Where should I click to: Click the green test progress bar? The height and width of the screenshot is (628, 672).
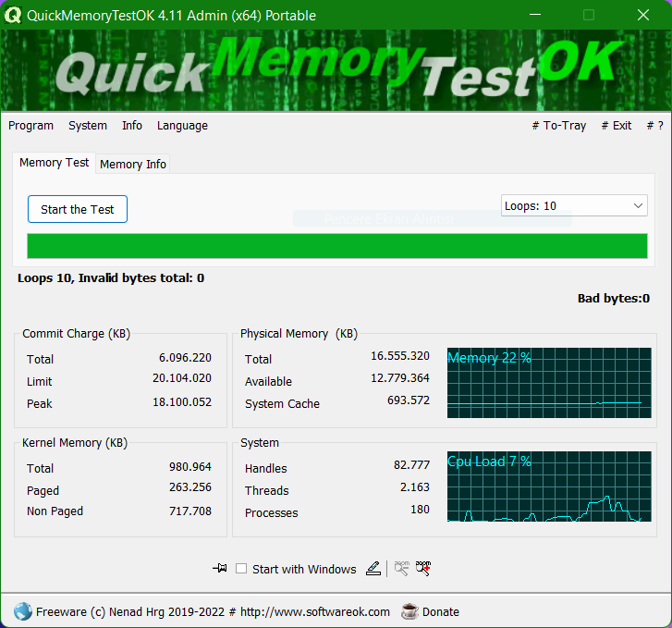tap(337, 246)
